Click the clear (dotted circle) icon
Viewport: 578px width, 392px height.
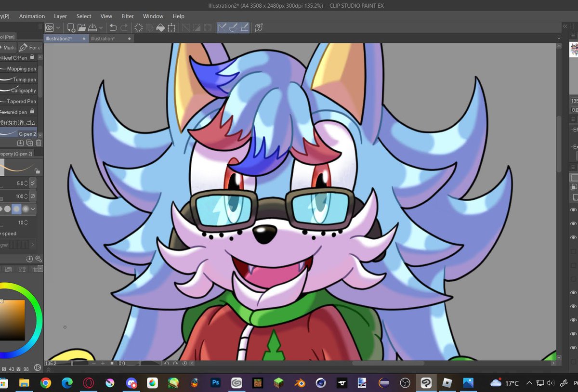point(139,28)
